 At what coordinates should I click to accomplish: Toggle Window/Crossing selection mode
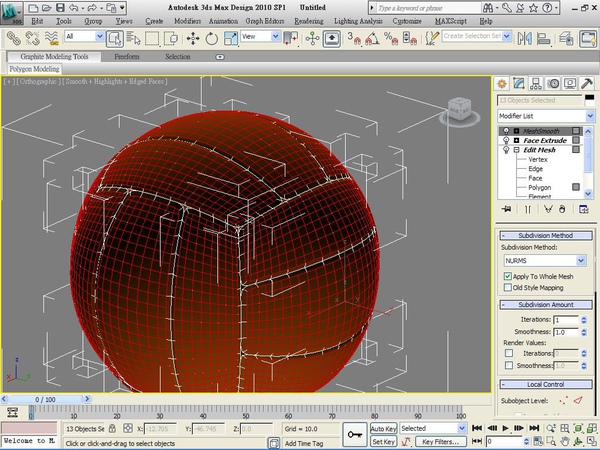click(x=171, y=38)
